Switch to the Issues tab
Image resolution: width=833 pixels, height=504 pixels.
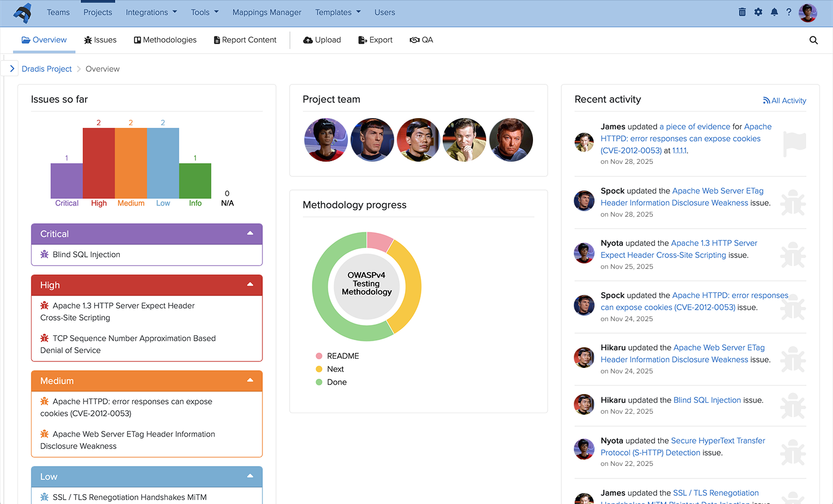coord(100,39)
